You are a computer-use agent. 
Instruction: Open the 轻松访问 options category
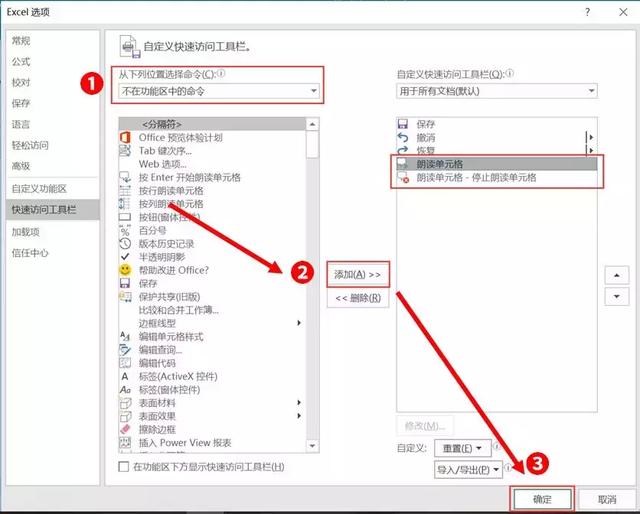pyautogui.click(x=53, y=145)
